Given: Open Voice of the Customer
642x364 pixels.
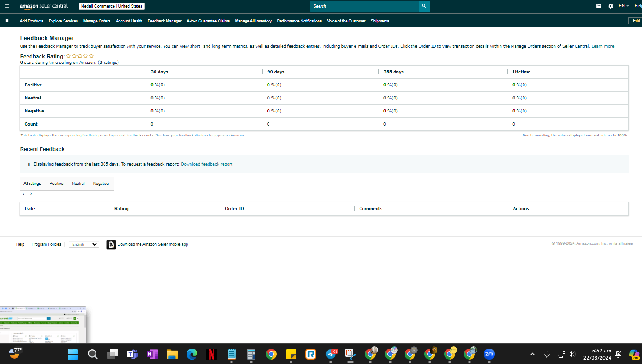Looking at the screenshot, I should [346, 21].
